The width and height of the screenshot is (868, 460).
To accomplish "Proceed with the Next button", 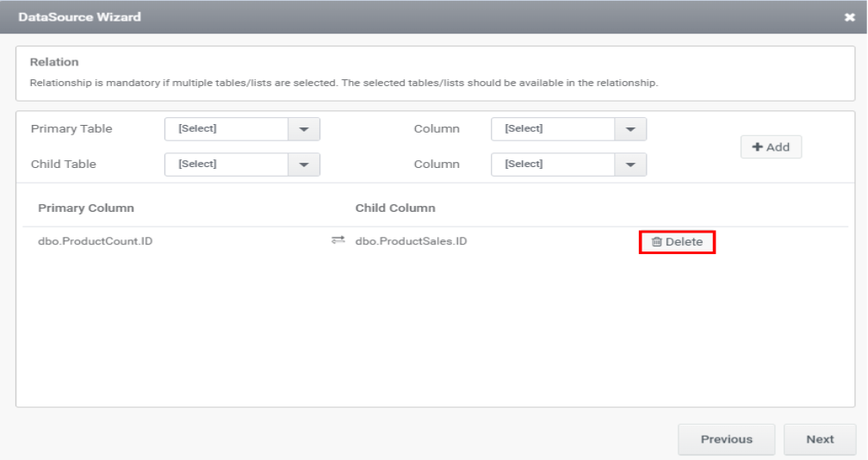I will [819, 439].
